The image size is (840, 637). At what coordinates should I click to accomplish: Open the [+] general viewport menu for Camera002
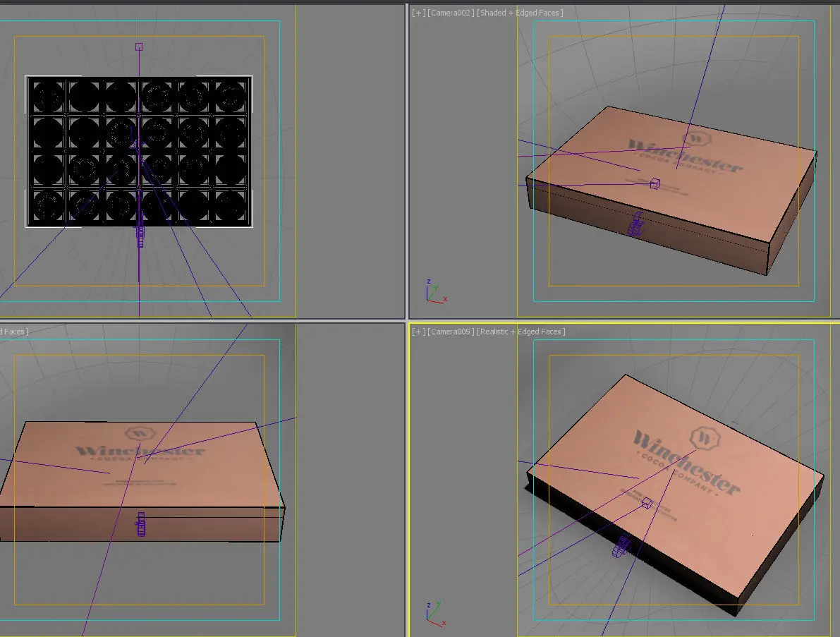[x=418, y=12]
